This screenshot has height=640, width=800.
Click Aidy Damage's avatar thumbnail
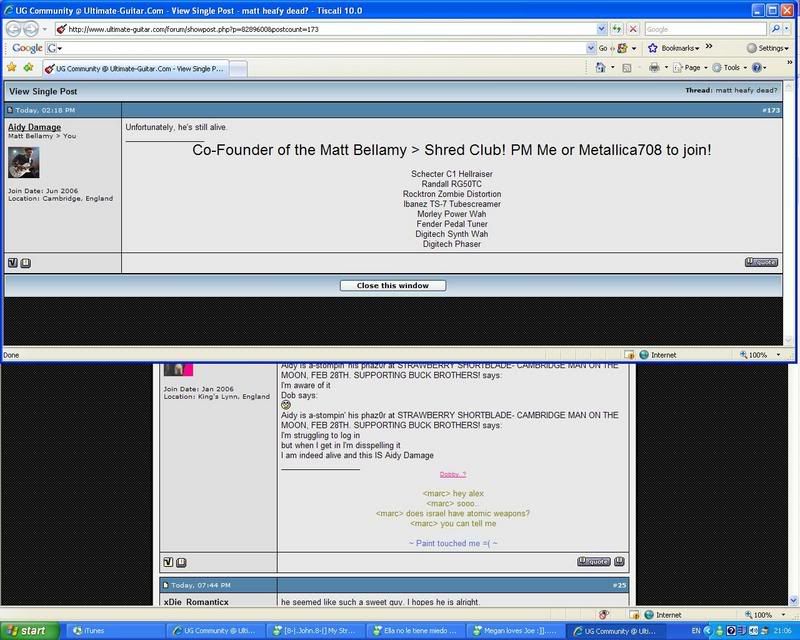pos(23,162)
